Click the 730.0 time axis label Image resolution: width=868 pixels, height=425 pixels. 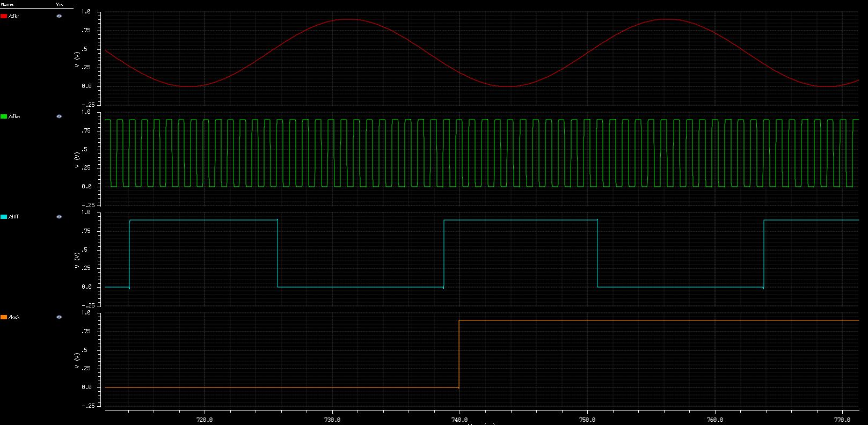332,420
